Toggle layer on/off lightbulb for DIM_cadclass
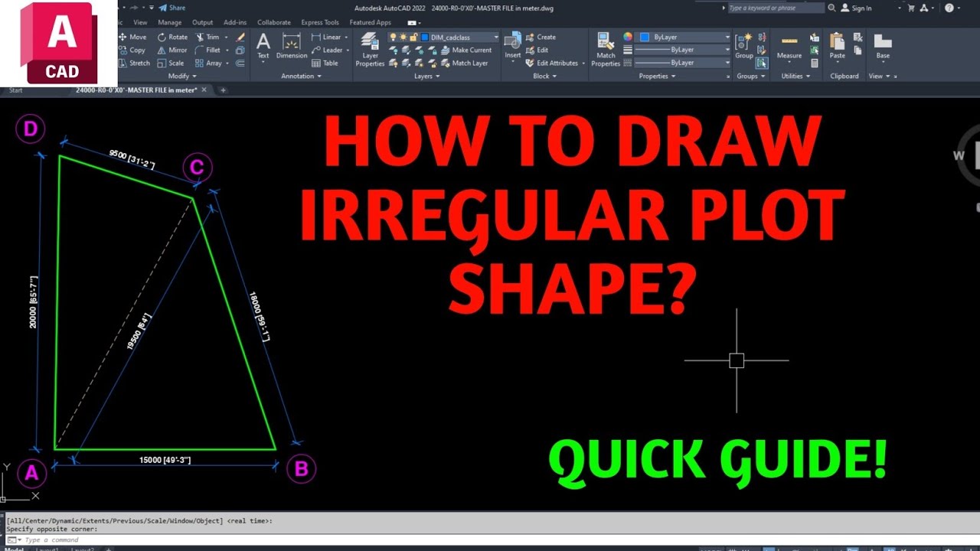Image resolution: width=980 pixels, height=551 pixels. pos(393,37)
